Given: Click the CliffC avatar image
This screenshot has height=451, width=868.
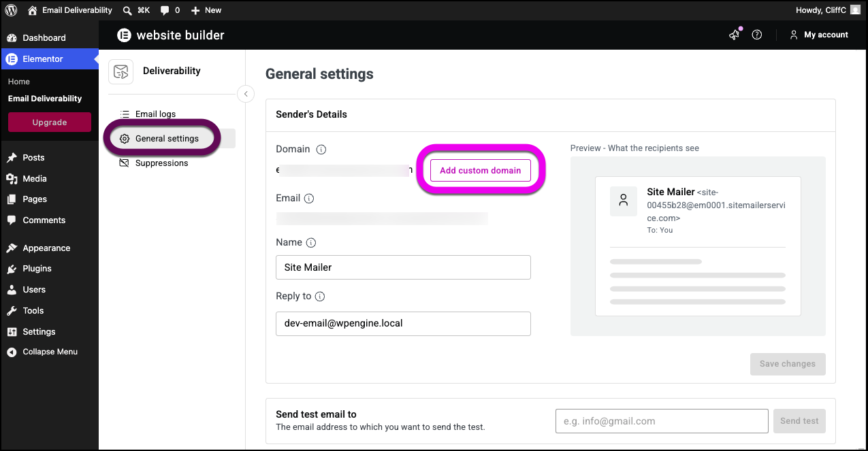Looking at the screenshot, I should tap(855, 10).
